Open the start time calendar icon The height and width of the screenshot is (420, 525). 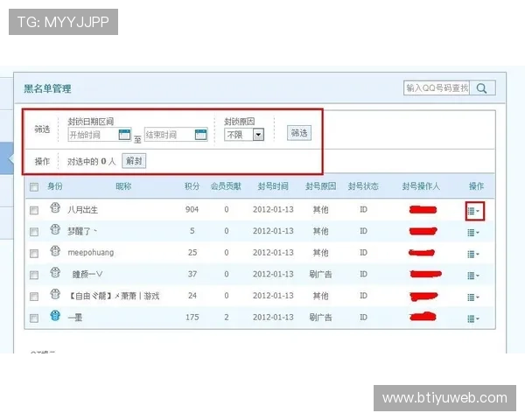[x=124, y=135]
